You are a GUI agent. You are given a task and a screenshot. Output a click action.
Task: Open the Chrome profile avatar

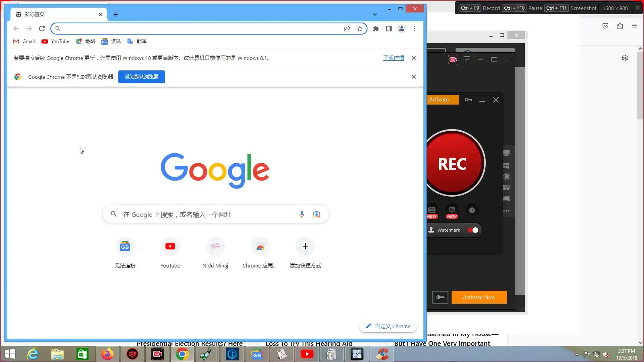402,29
